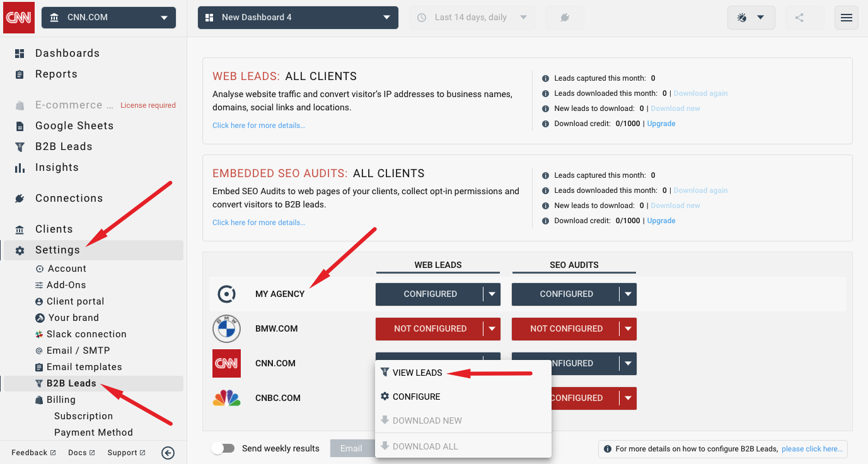Expand the CNN.COM SEO Audits dropdown arrow
868x464 pixels.
coord(628,363)
